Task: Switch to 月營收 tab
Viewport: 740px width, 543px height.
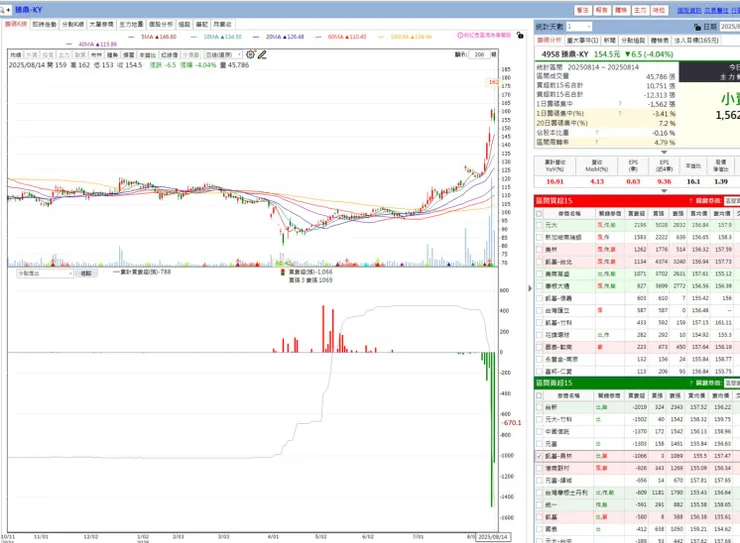Action: pos(222,25)
